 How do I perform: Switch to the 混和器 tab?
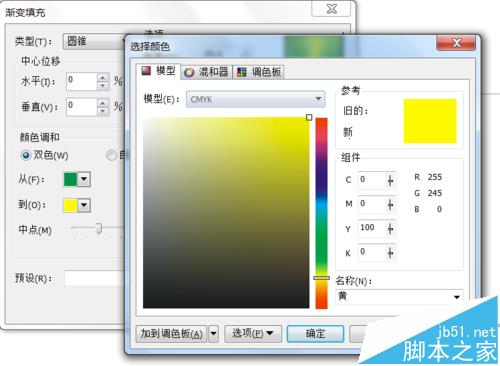pos(207,72)
